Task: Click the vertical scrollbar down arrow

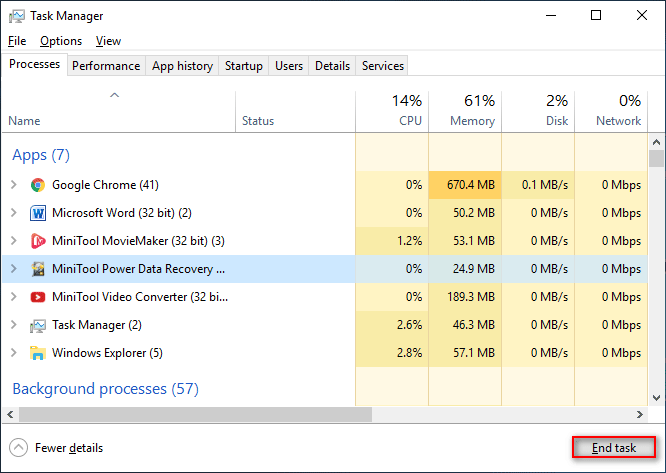Action: pos(656,398)
